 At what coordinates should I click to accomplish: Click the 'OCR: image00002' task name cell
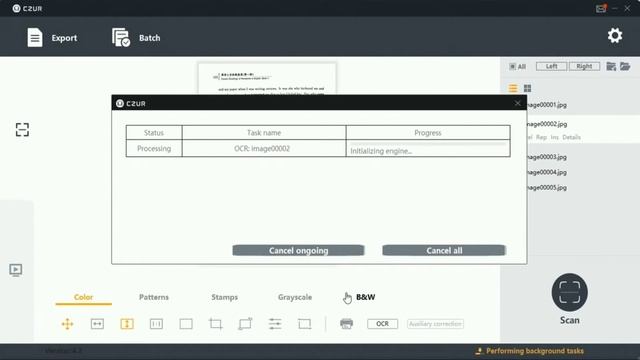(x=264, y=149)
